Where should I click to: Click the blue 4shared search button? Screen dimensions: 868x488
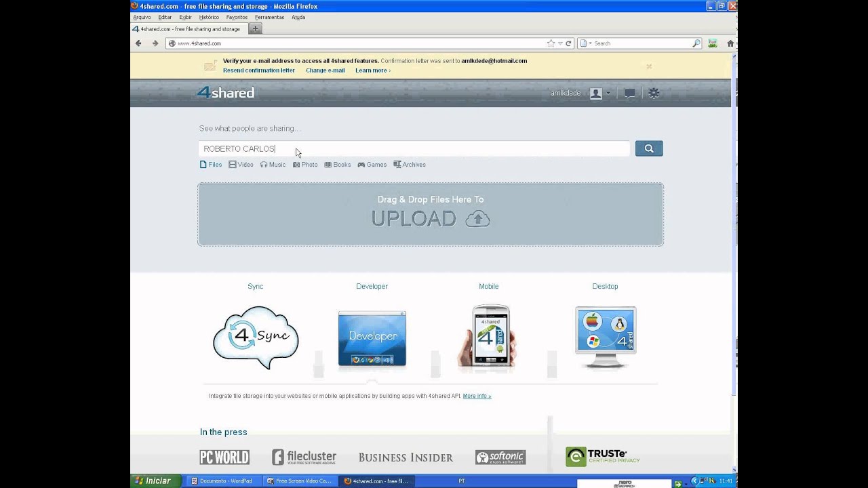pyautogui.click(x=649, y=148)
